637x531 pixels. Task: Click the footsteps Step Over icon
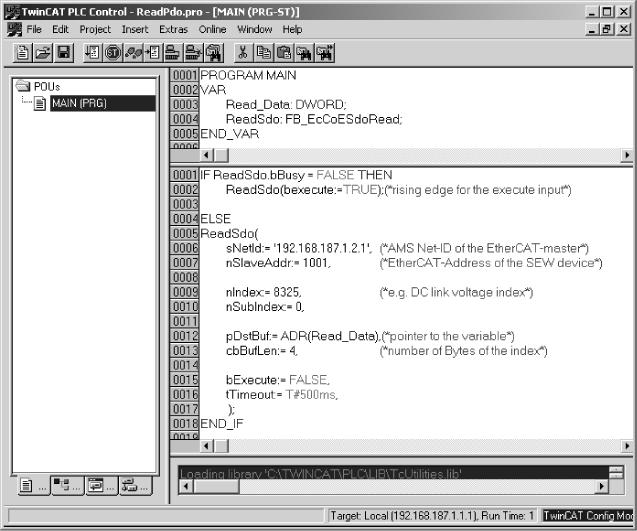tap(133, 53)
